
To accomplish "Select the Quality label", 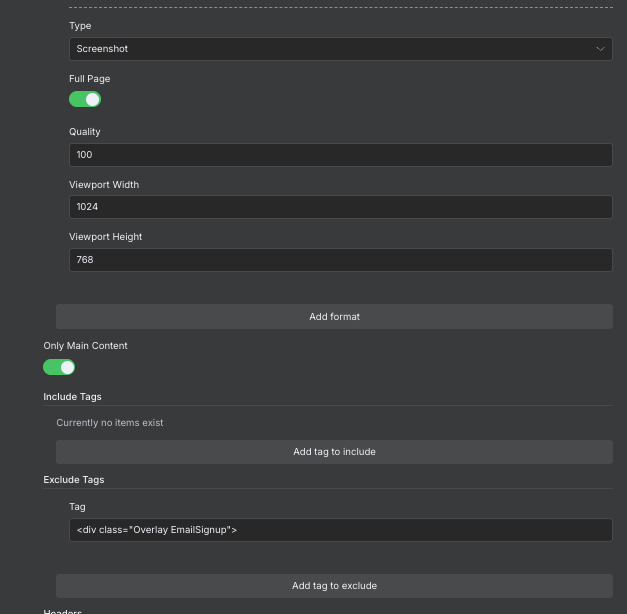I will 85,132.
